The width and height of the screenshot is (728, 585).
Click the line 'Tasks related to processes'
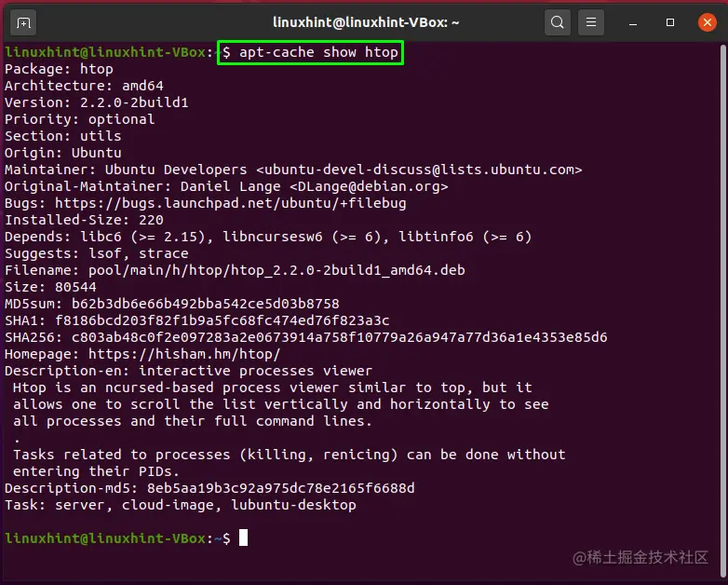pyautogui.click(x=290, y=455)
